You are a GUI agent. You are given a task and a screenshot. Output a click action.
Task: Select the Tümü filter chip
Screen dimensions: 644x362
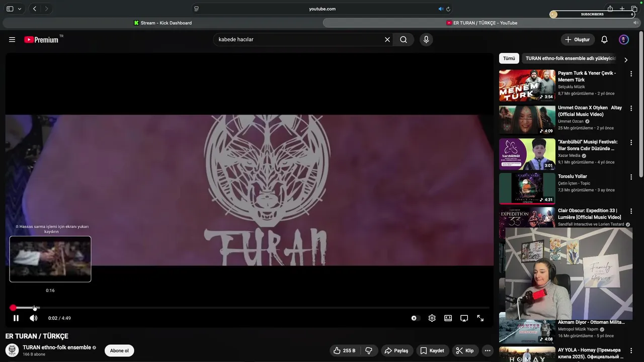[x=509, y=58]
